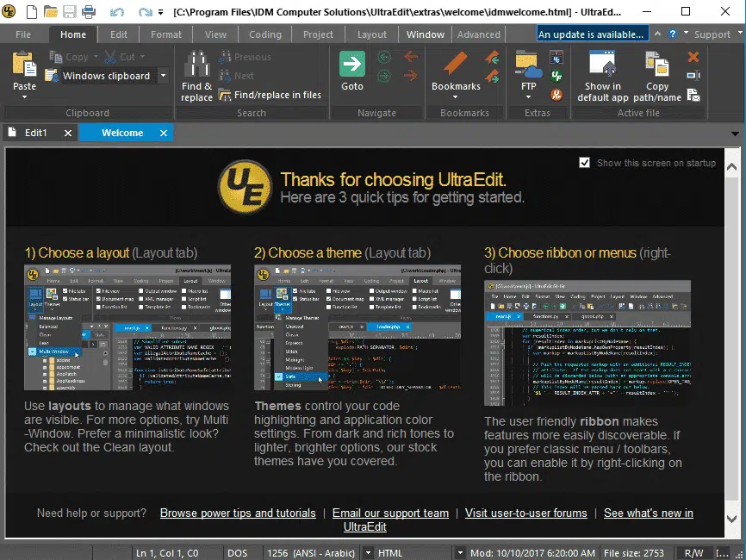Switch to the Format ribbon tab
This screenshot has height=560, width=746.
coord(166,34)
